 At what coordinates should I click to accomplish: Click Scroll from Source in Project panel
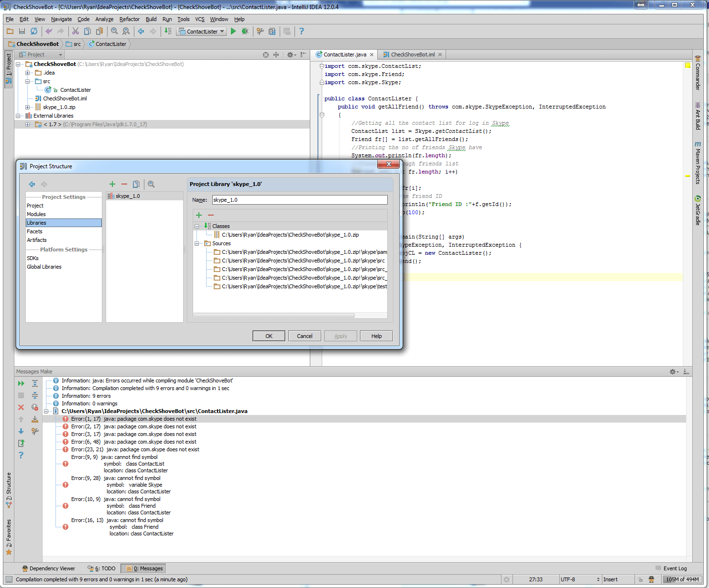(266, 54)
